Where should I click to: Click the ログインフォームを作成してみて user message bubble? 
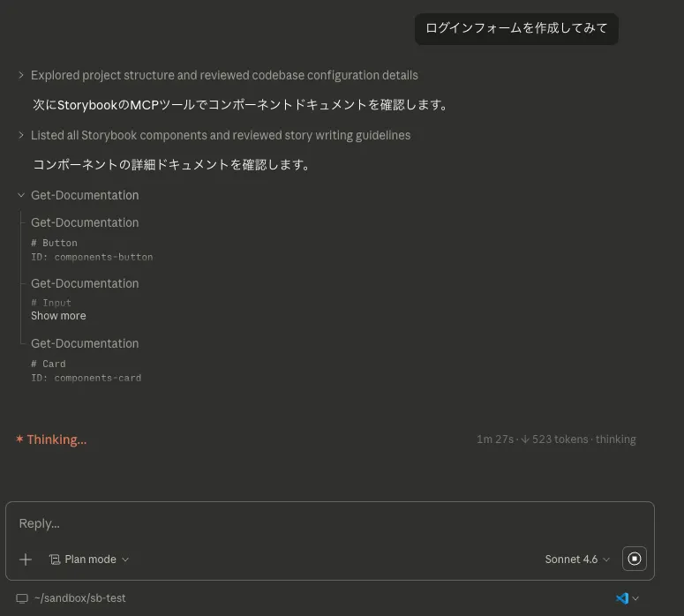[x=516, y=29]
